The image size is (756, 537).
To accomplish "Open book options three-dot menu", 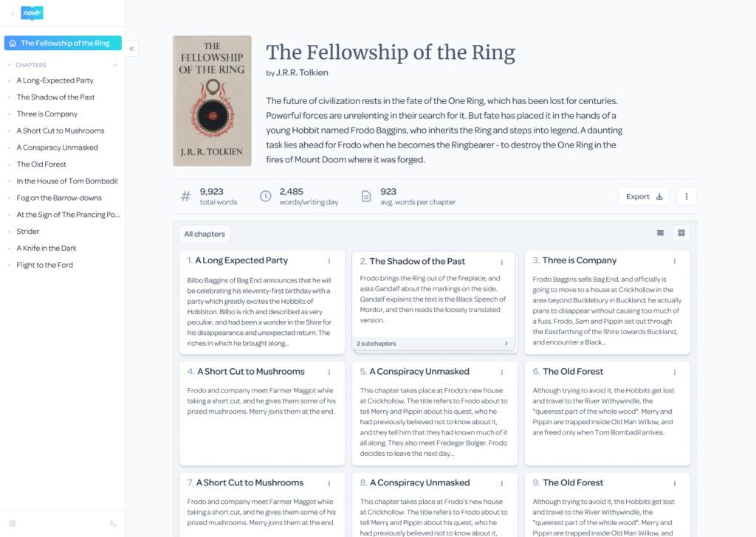I will tap(687, 196).
